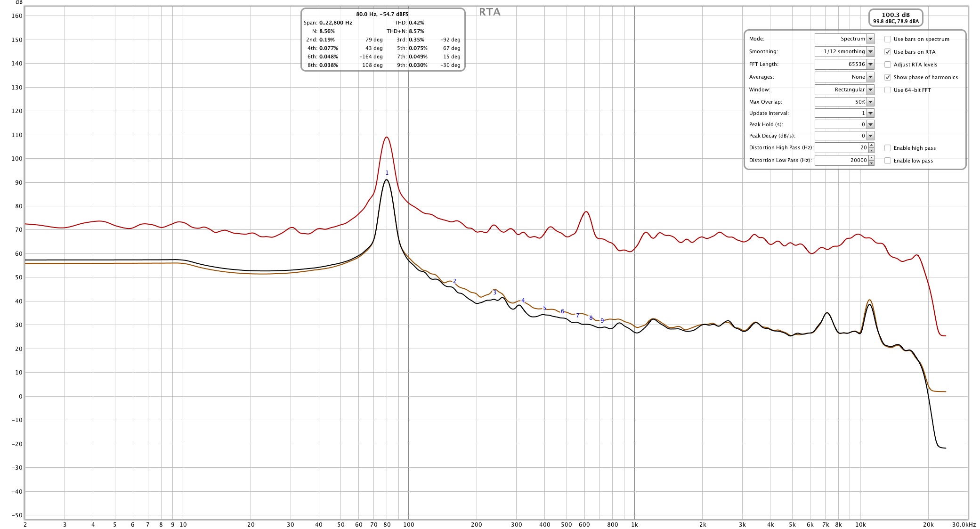Click the 2nd harmonic value 0.19%
The height and width of the screenshot is (529, 980).
(327, 40)
